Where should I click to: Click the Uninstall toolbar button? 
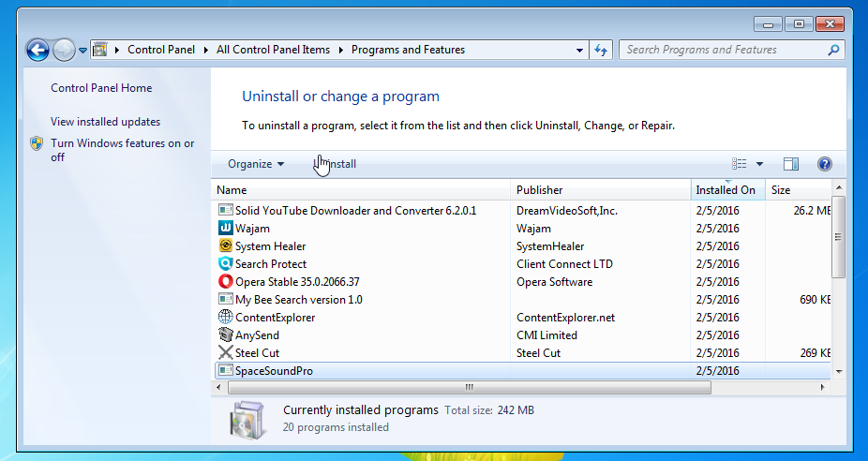(335, 164)
